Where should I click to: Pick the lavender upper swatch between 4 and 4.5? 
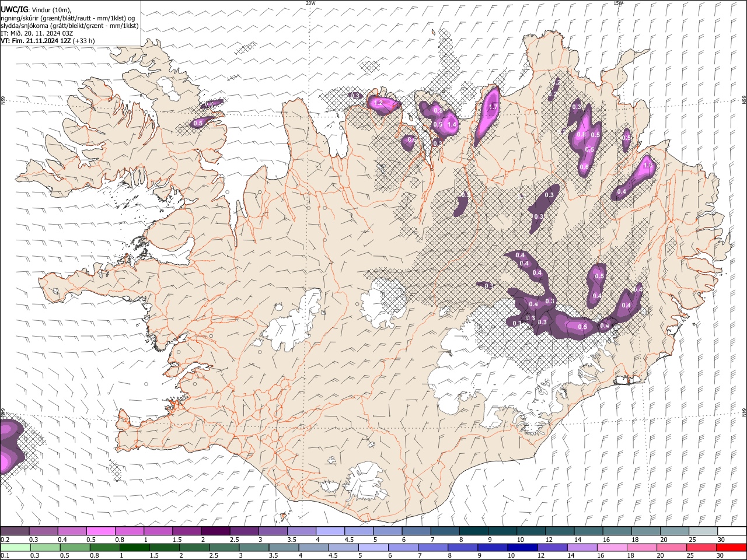pyautogui.click(x=330, y=531)
